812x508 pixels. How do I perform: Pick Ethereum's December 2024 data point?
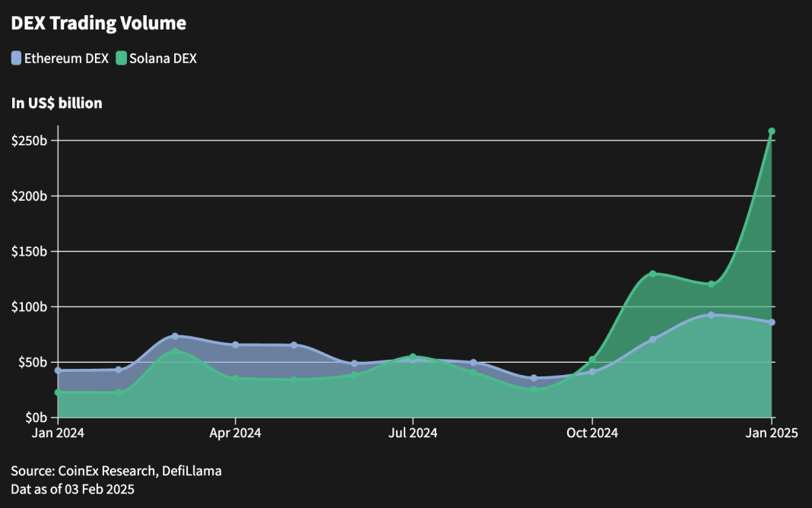pyautogui.click(x=712, y=315)
